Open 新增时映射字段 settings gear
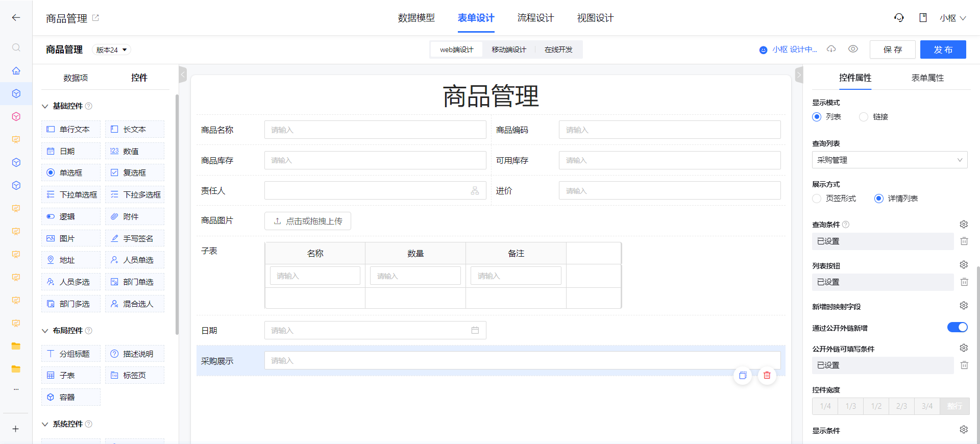Viewport: 980px width, 444px height. (x=964, y=305)
